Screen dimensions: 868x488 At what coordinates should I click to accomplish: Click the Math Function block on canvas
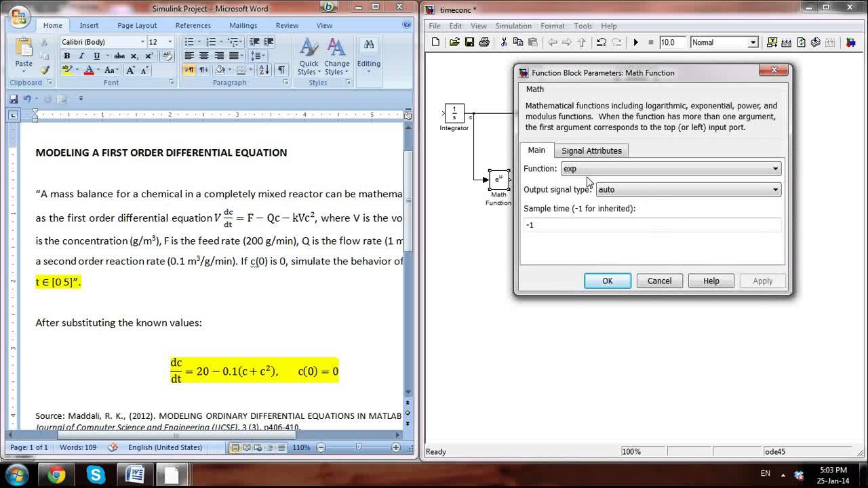[x=499, y=180]
